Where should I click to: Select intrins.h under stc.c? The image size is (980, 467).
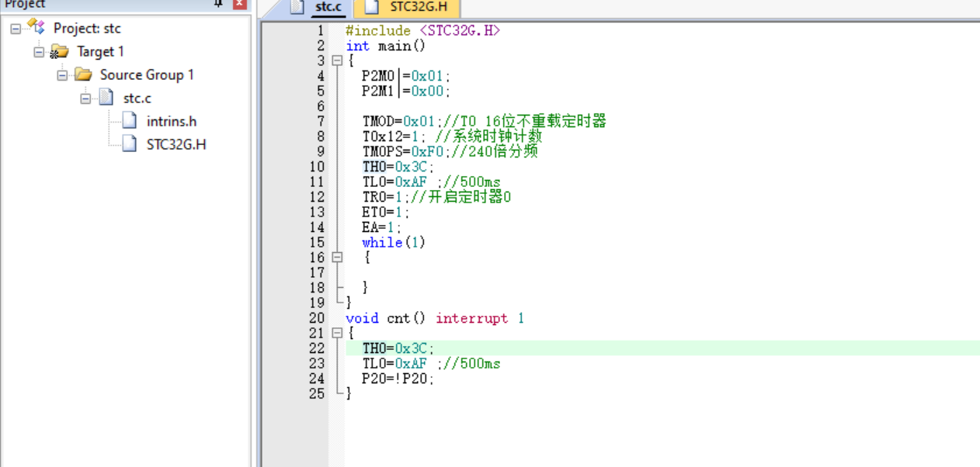tap(171, 121)
